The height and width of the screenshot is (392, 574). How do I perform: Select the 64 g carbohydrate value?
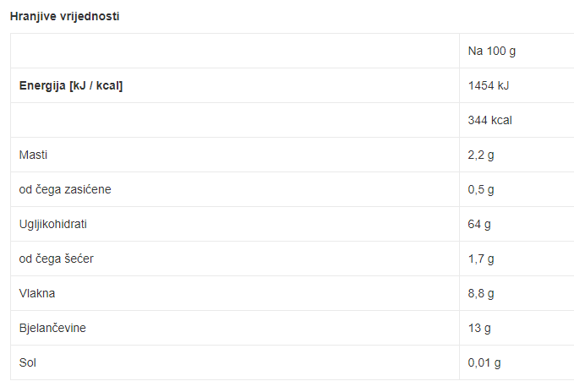479,224
